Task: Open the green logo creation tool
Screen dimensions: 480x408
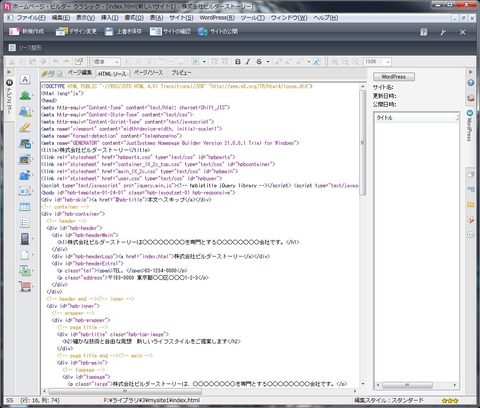Action: (x=25, y=96)
